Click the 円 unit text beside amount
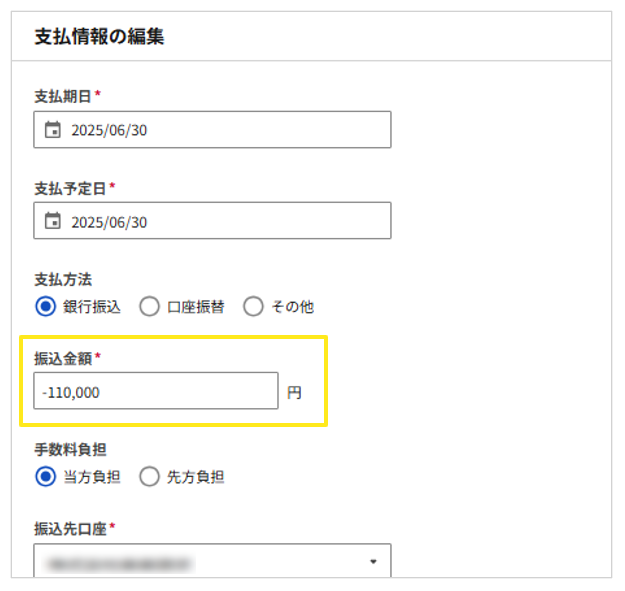The height and width of the screenshot is (591, 625). click(x=294, y=393)
